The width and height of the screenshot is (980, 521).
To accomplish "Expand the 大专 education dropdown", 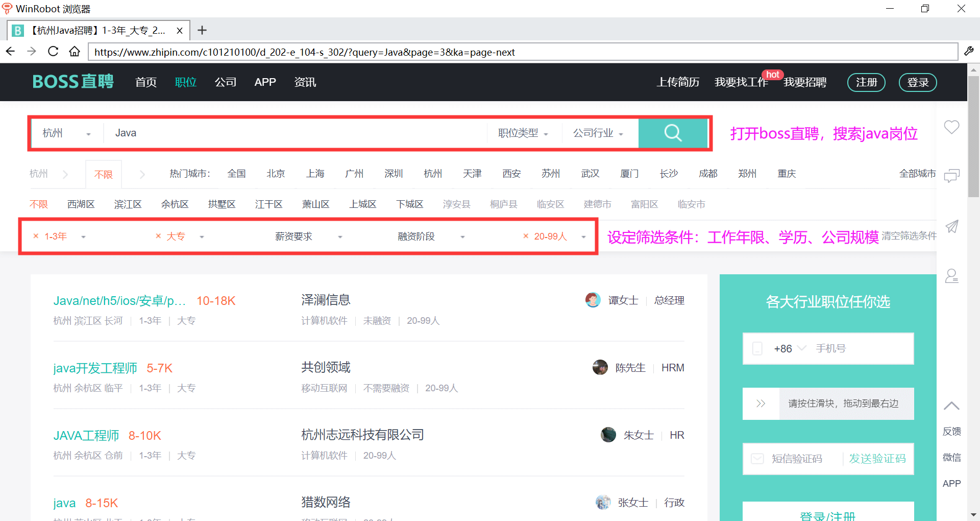I will pyautogui.click(x=202, y=237).
